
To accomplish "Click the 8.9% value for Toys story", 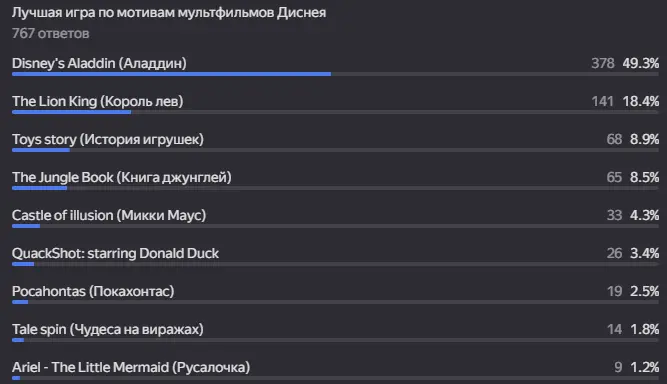I will (644, 139).
